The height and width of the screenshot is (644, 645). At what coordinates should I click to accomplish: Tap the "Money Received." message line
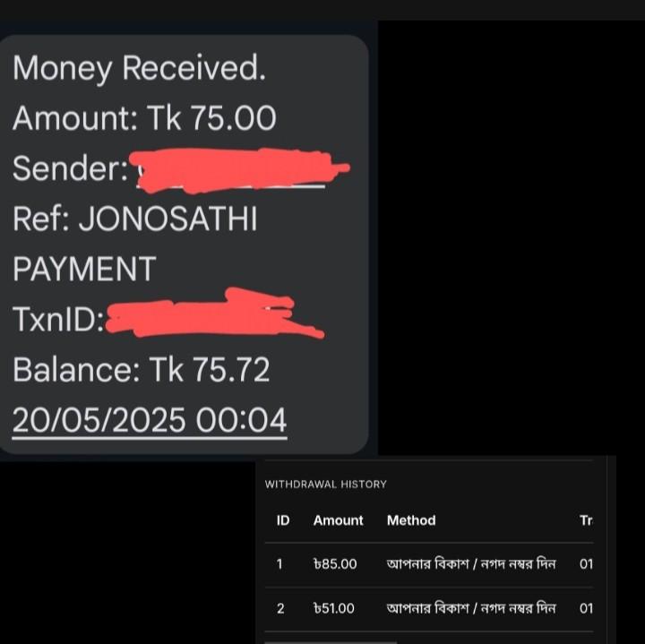coord(139,68)
